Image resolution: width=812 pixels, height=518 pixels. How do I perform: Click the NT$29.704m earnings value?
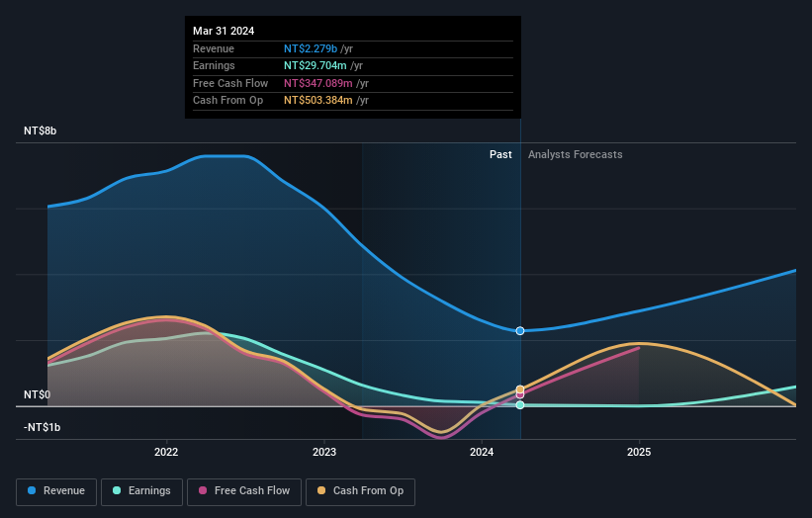[316, 65]
